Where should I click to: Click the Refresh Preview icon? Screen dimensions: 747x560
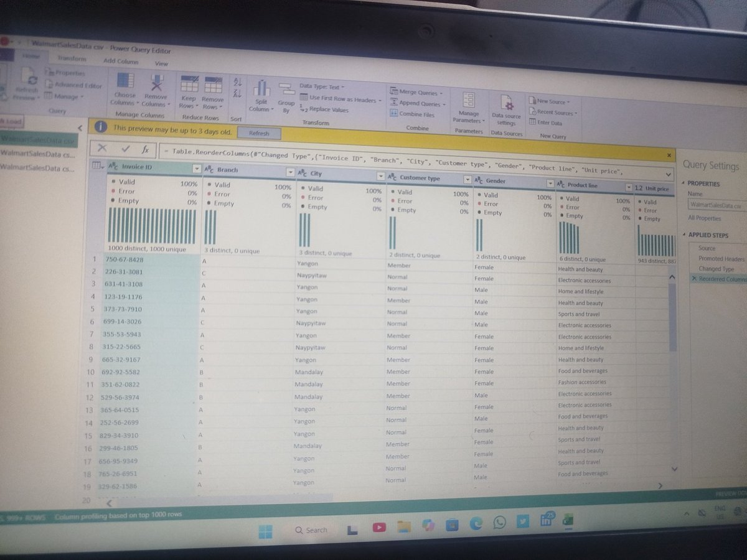coord(29,77)
